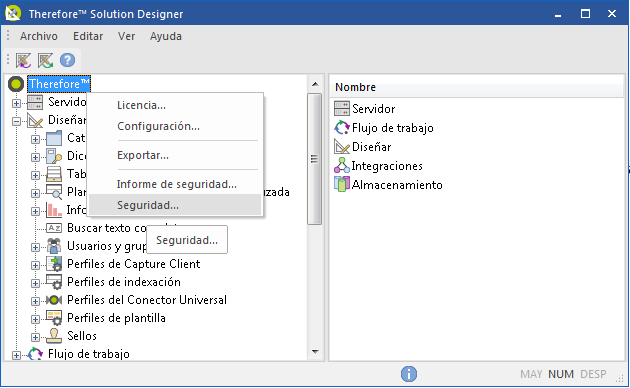The width and height of the screenshot is (630, 388).
Task: Expand the Perfiles de Capture Client node
Action: [35, 265]
